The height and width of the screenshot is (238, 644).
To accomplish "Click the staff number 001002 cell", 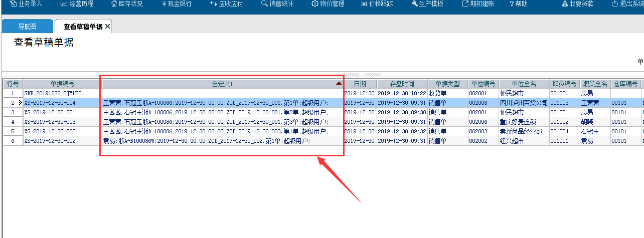I will pos(565,122).
